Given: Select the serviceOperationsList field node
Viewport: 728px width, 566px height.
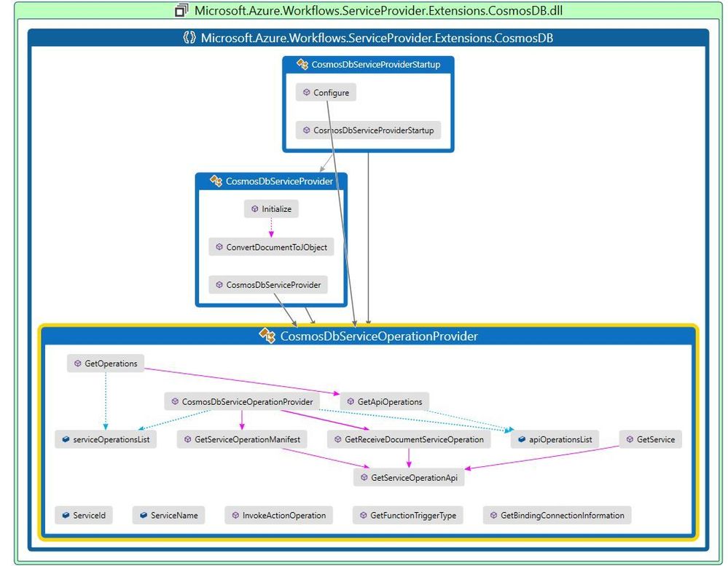Looking at the screenshot, I should coord(106,439).
